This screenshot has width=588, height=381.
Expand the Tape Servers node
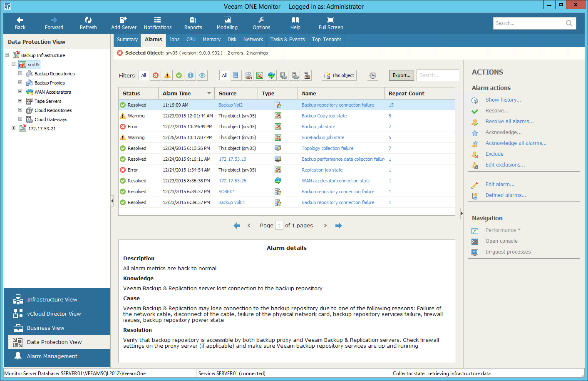(x=20, y=101)
